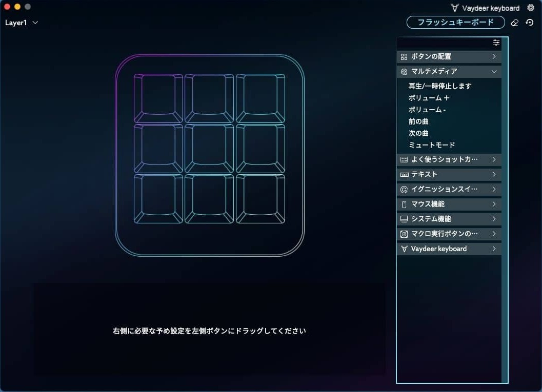Click the マクロ実行ボタンの… record icon
The width and height of the screenshot is (542, 392).
[404, 234]
